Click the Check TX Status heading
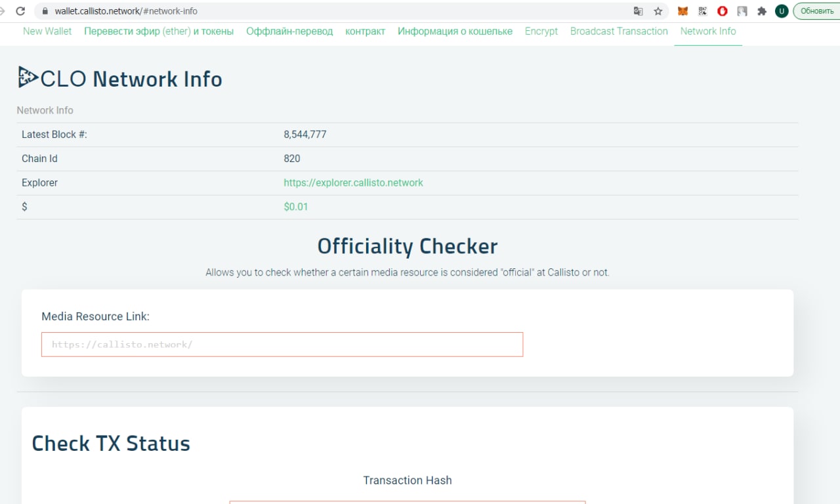 click(111, 443)
